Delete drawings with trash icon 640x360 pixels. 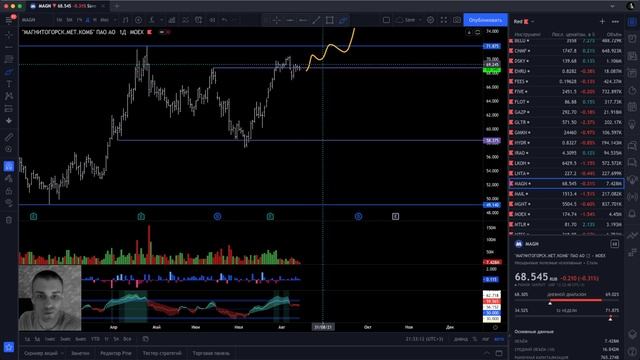click(9, 220)
